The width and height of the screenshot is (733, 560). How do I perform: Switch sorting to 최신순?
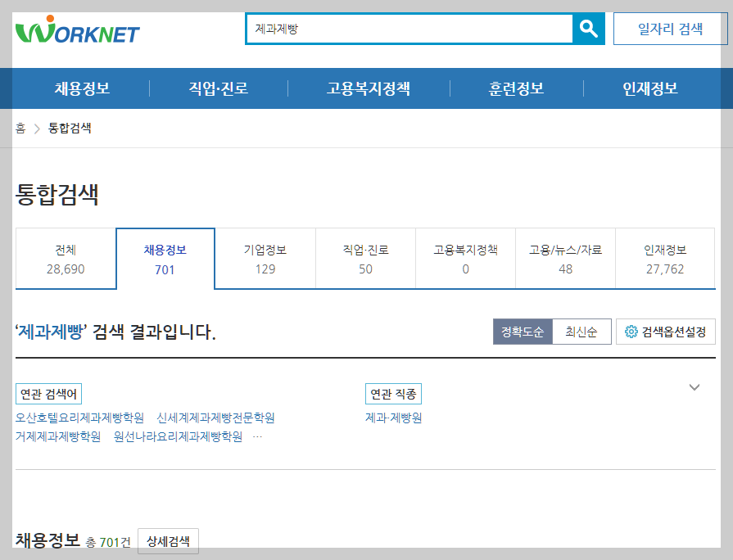click(581, 331)
